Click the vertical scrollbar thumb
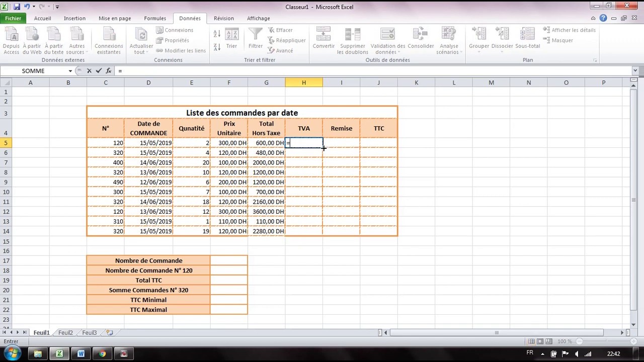 [x=633, y=200]
